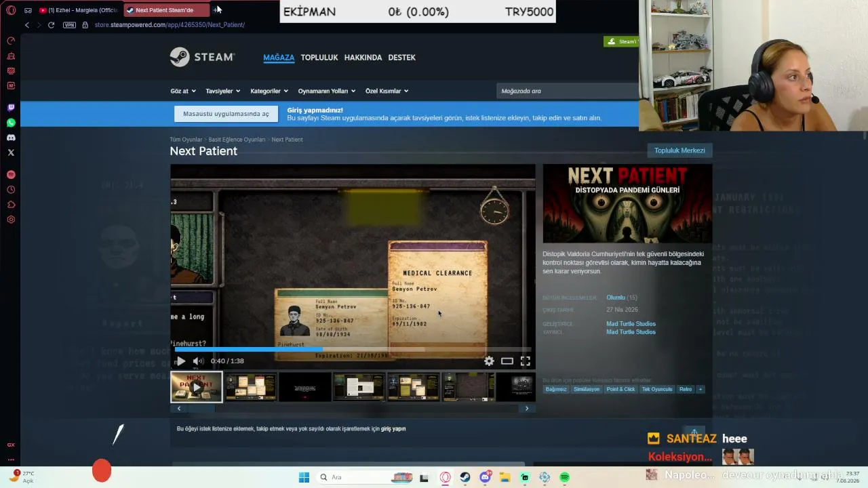
Task: Open Discord on the Windows taskbar
Action: tap(485, 477)
